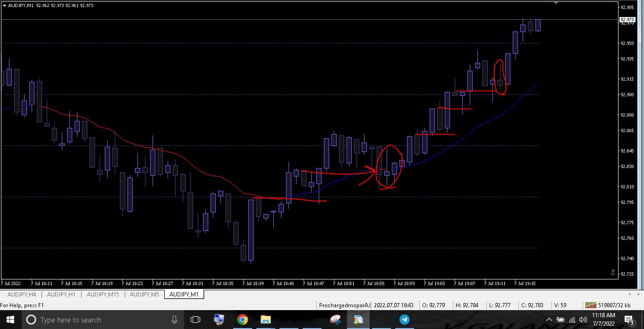The width and height of the screenshot is (644, 329).
Task: Click the 92.740 price scale label
Action: [627, 259]
